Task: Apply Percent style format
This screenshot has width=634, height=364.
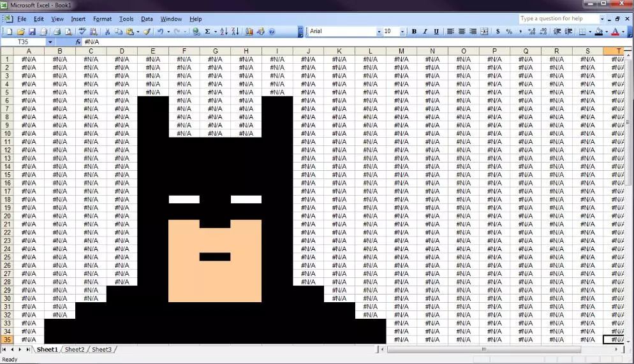Action: point(509,31)
